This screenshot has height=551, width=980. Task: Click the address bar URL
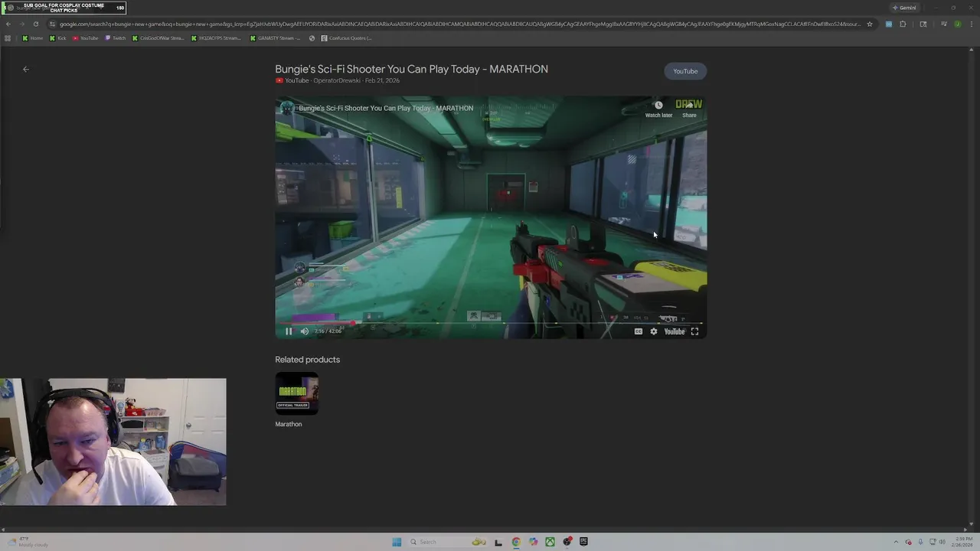pos(459,24)
